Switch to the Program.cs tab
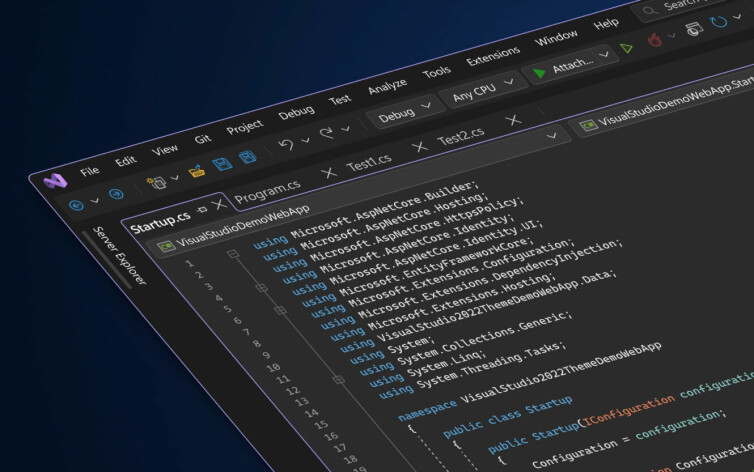754x472 pixels. tap(267, 191)
